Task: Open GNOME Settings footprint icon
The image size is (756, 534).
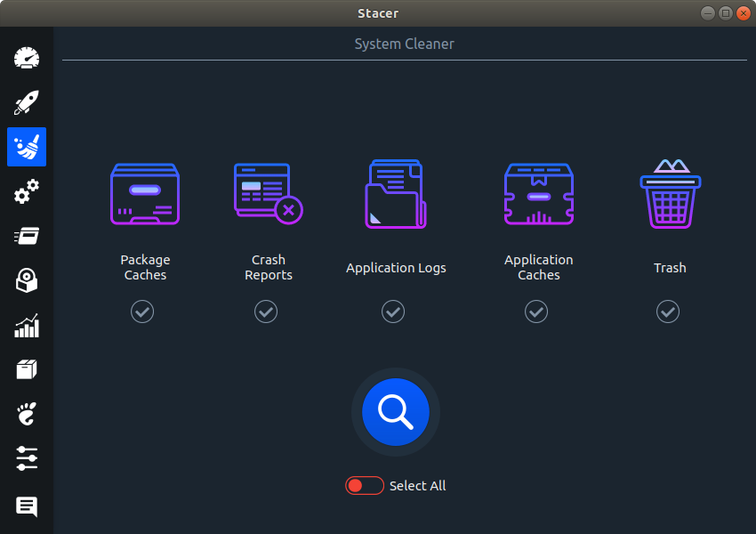Action: [x=27, y=414]
